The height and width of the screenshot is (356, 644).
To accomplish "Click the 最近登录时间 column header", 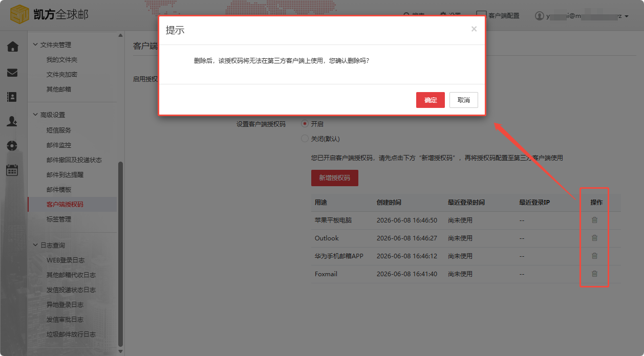I will (466, 203).
